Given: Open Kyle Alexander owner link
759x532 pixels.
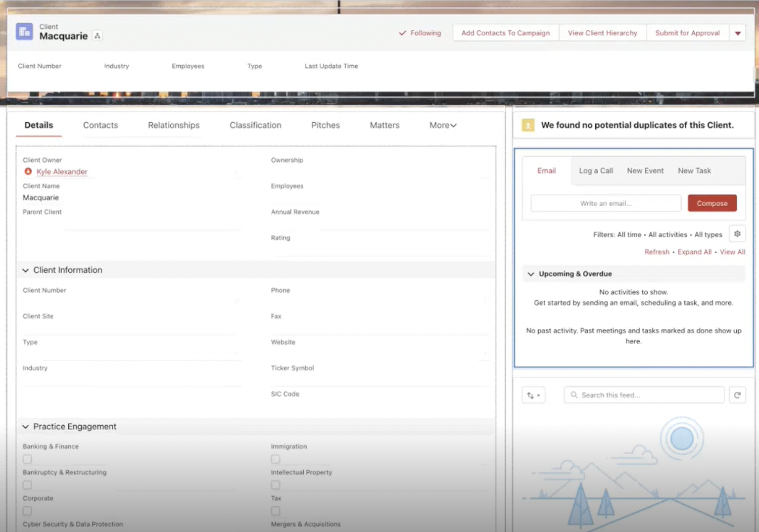Looking at the screenshot, I should tap(62, 172).
